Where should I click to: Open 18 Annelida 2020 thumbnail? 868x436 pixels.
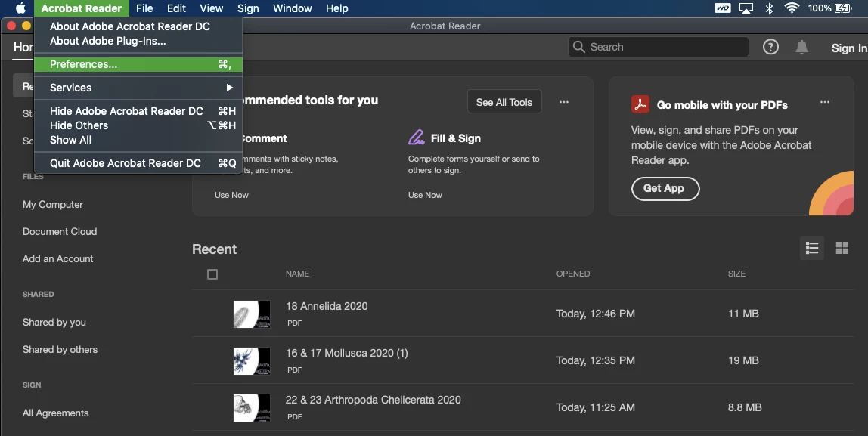click(252, 314)
